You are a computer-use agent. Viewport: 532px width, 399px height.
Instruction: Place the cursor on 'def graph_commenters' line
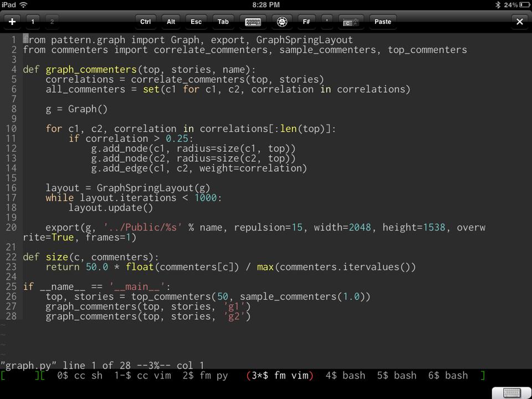coord(91,70)
